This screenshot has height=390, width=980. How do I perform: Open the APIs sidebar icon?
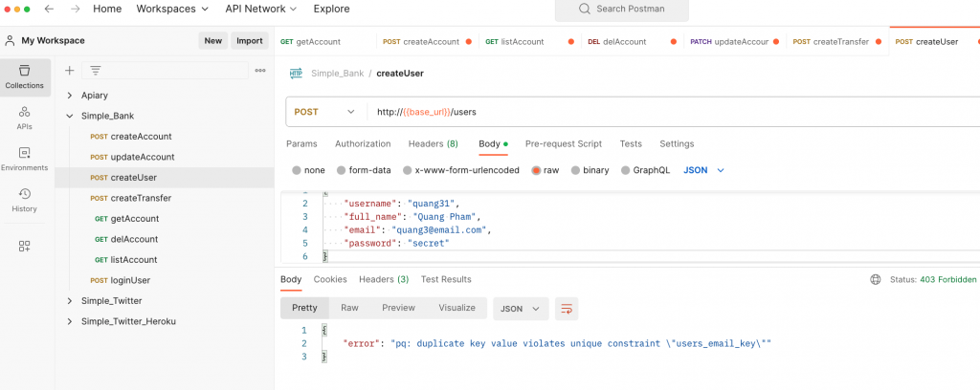click(24, 118)
